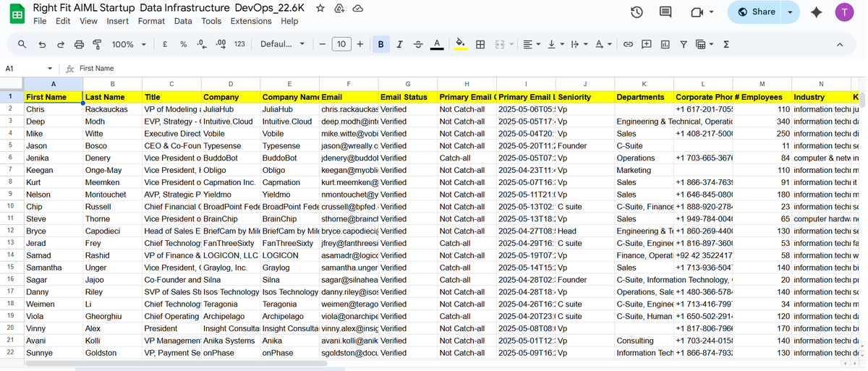Increase decimal places icon
This screenshot has width=868, height=371.
pyautogui.click(x=221, y=44)
